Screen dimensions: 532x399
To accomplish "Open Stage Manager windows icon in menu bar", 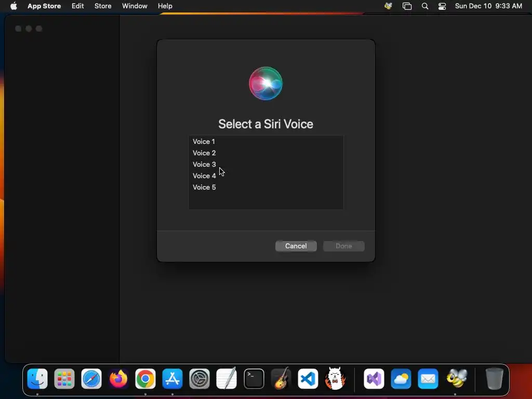I will click(x=407, y=6).
